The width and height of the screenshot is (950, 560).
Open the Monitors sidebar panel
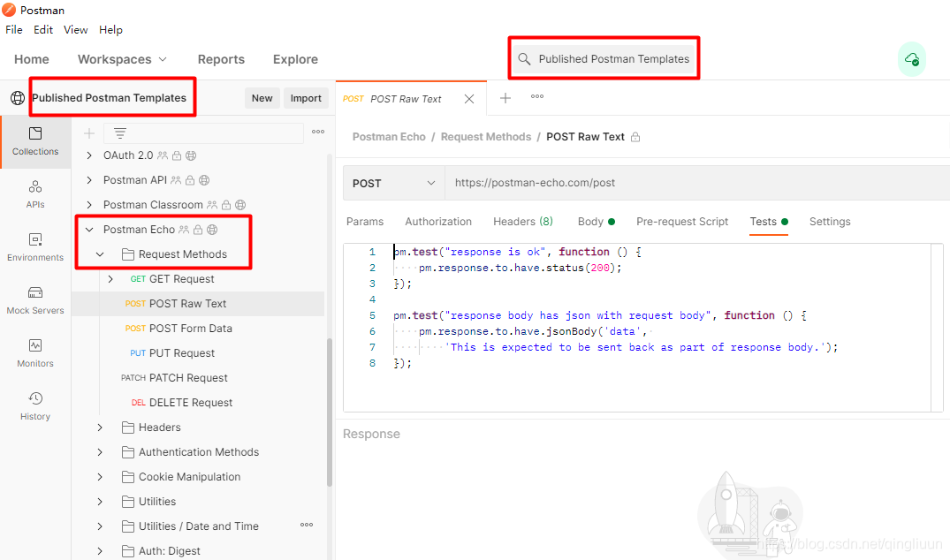[35, 353]
